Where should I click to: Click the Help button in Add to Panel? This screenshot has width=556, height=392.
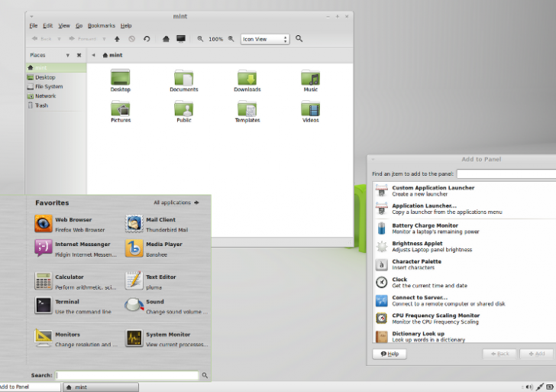(x=389, y=354)
